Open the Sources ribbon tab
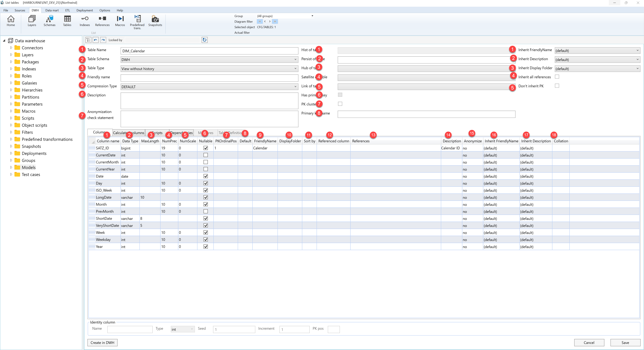Image resolution: width=644 pixels, height=350 pixels. (x=20, y=10)
